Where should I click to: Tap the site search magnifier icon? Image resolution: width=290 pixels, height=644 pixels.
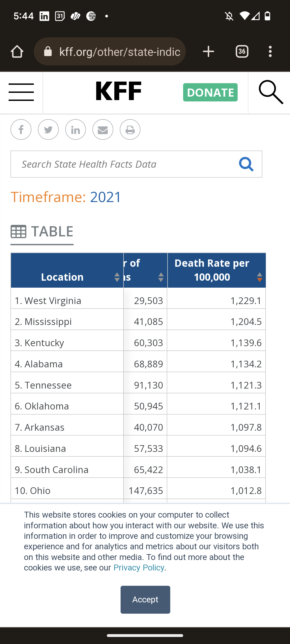(271, 92)
